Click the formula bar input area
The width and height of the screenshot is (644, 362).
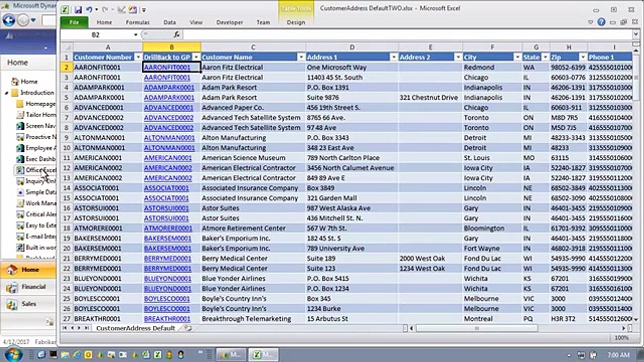pos(408,35)
